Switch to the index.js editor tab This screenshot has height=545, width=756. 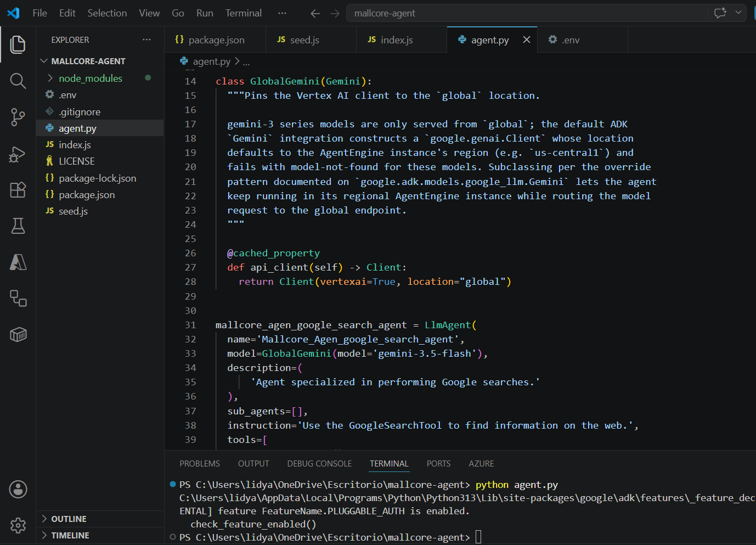[402, 40]
